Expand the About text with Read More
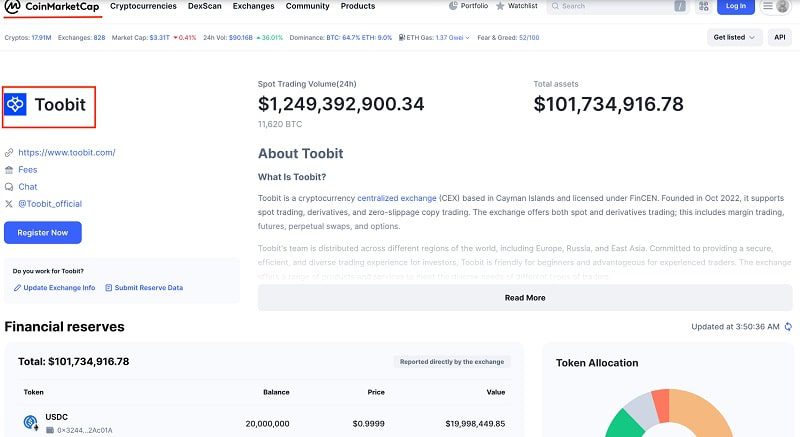This screenshot has height=437, width=800. pos(524,297)
